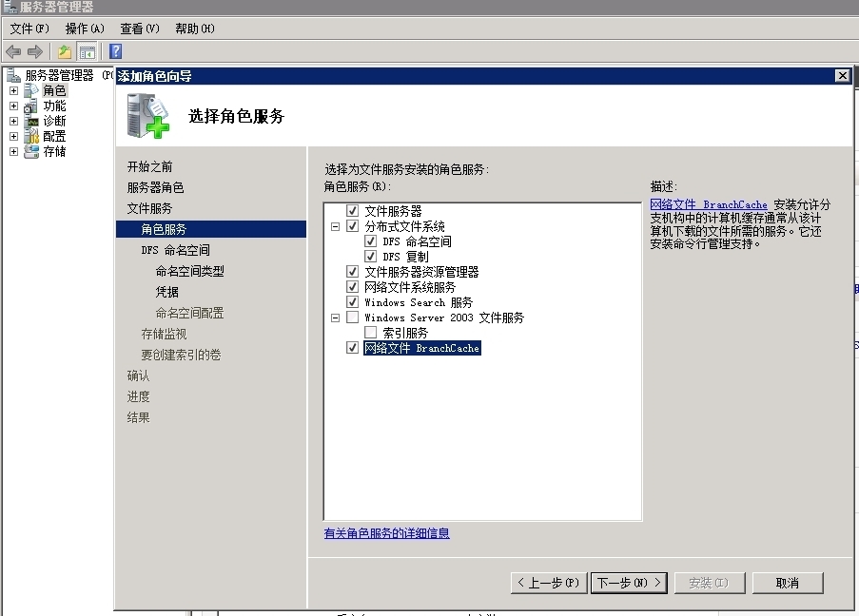Go to the 服务器角色 wizard step

155,187
